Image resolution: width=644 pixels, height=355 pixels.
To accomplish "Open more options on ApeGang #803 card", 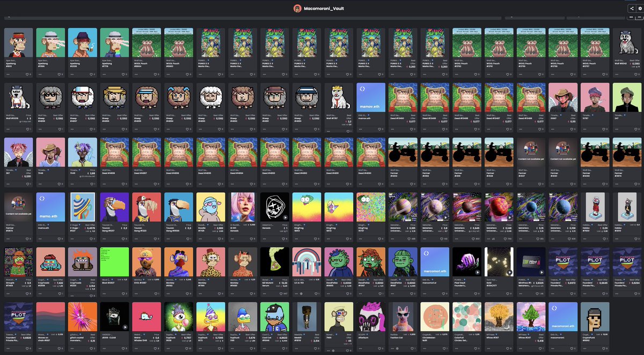I will tap(9, 74).
